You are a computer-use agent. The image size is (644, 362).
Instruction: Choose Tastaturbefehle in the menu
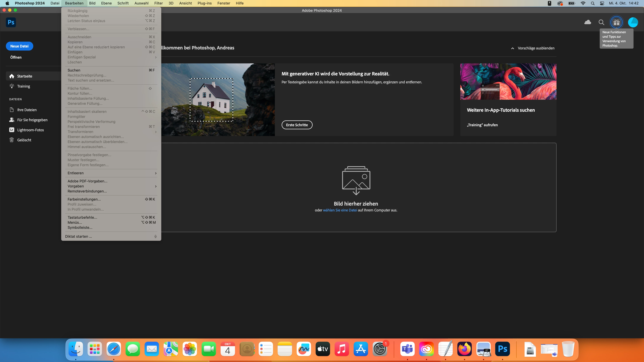tap(82, 217)
